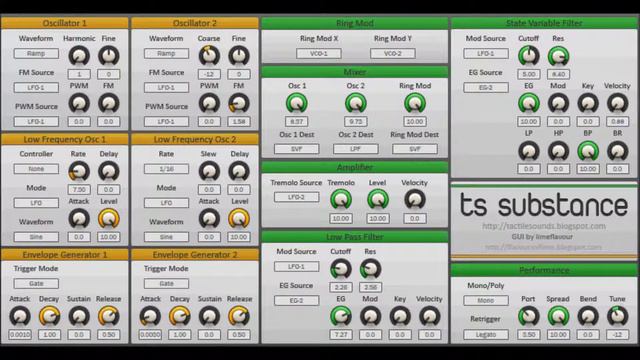Open the tactilesounds.blogspot.com link

click(544, 226)
